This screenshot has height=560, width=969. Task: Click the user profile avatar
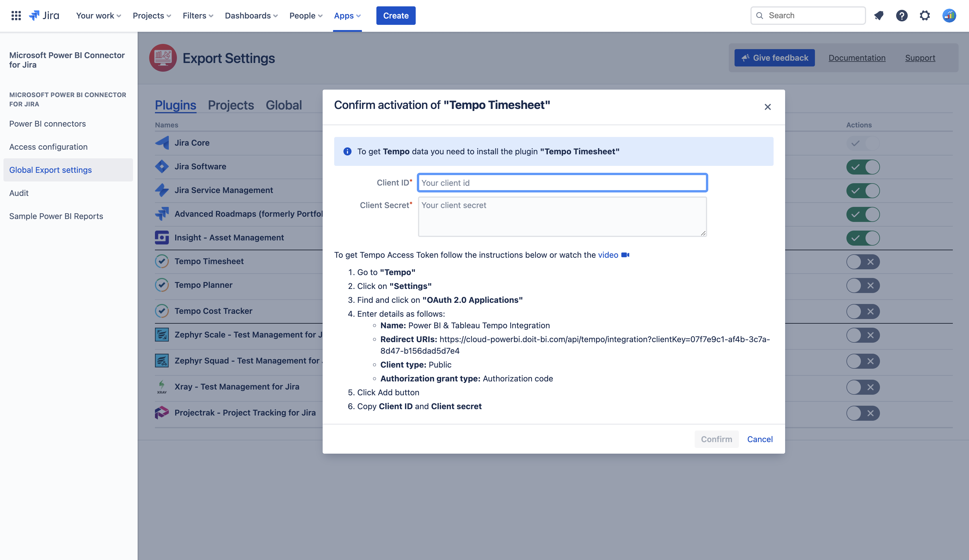click(x=949, y=16)
